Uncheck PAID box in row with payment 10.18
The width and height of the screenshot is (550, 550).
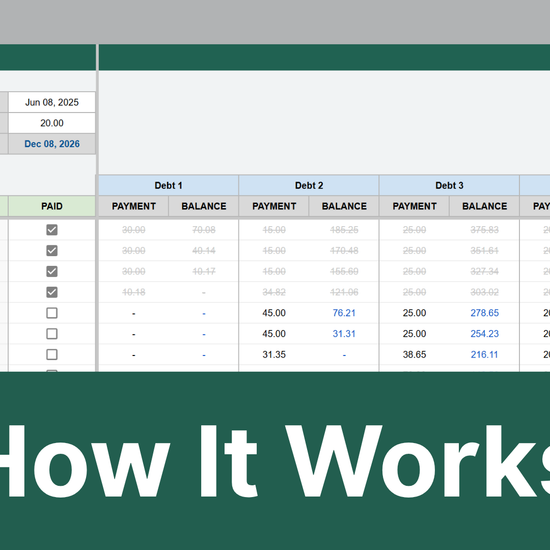[52, 292]
